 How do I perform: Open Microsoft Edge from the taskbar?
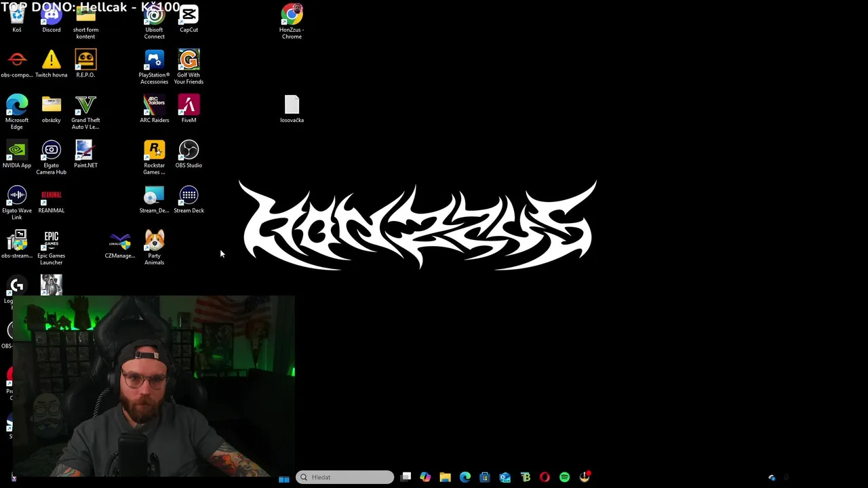click(x=465, y=477)
